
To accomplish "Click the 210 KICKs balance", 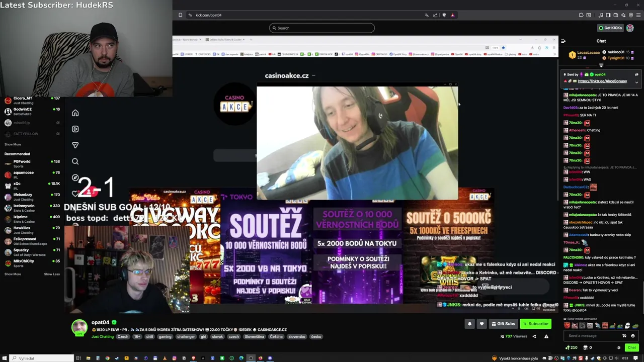I will tap(571, 347).
